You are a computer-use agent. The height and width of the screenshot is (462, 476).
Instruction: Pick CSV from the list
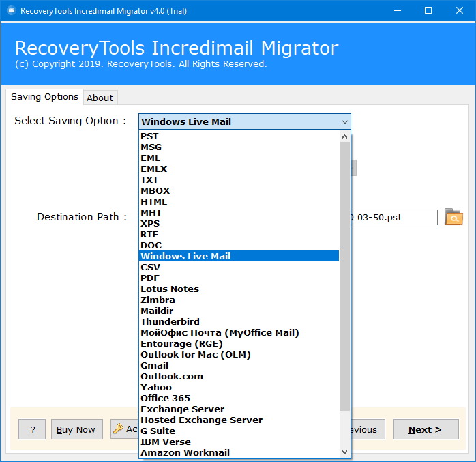[x=239, y=268]
